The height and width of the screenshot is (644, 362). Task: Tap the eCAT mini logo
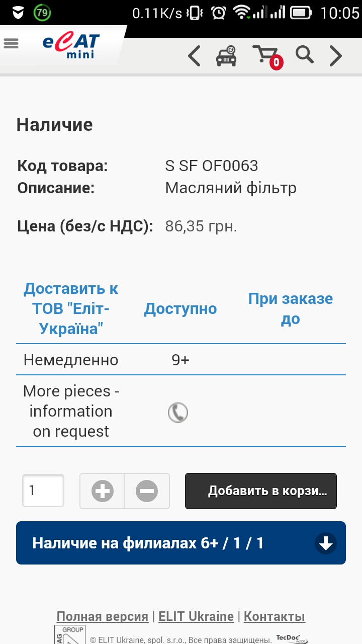point(71,46)
